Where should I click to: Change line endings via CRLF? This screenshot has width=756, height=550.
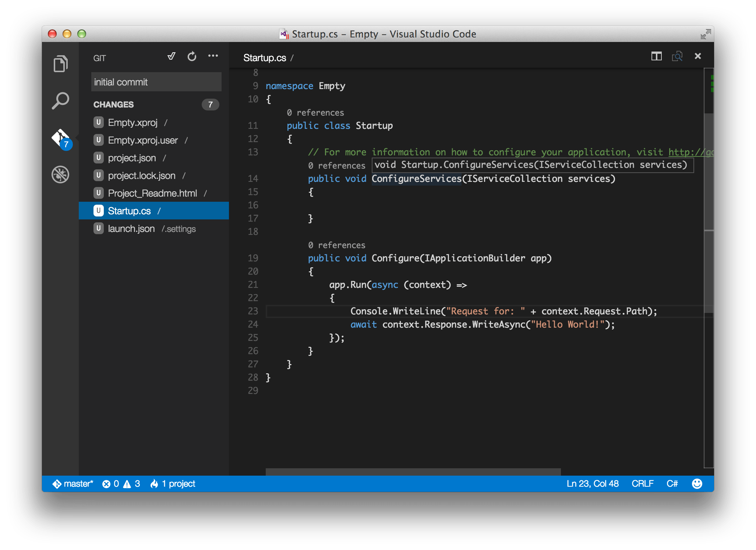642,484
